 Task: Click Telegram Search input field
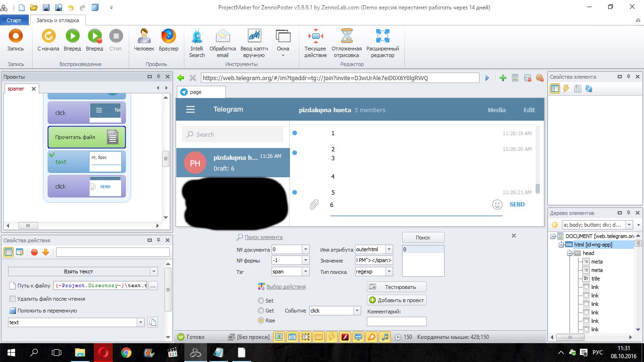(x=232, y=134)
